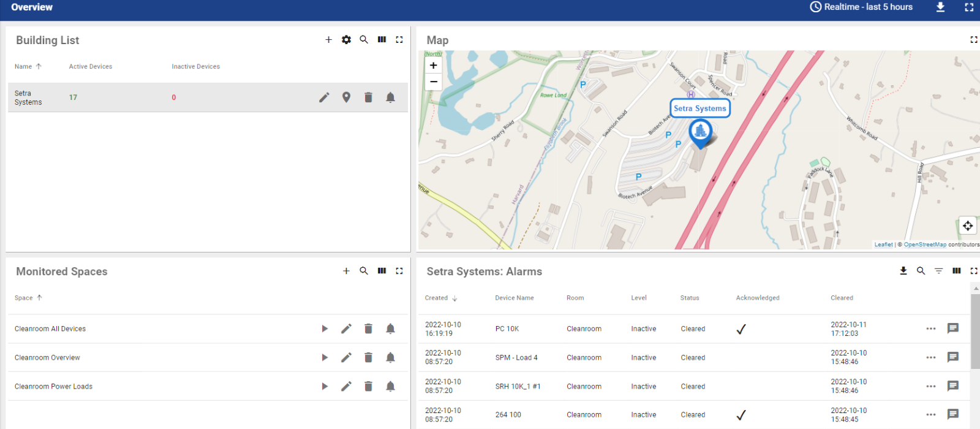This screenshot has width=980, height=429.
Task: Open more options for 264 100 alarm
Action: 931,415
